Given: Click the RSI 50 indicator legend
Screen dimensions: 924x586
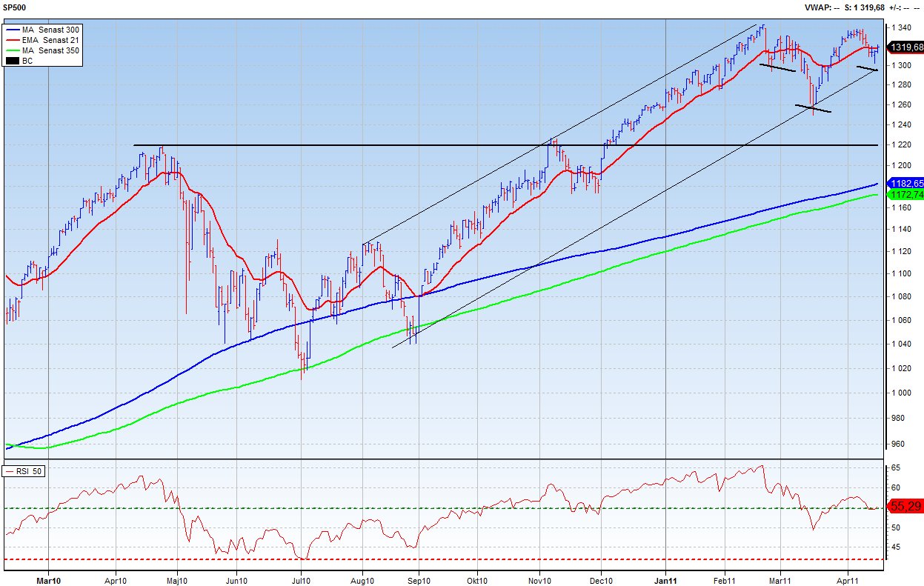Looking at the screenshot, I should click(x=24, y=471).
